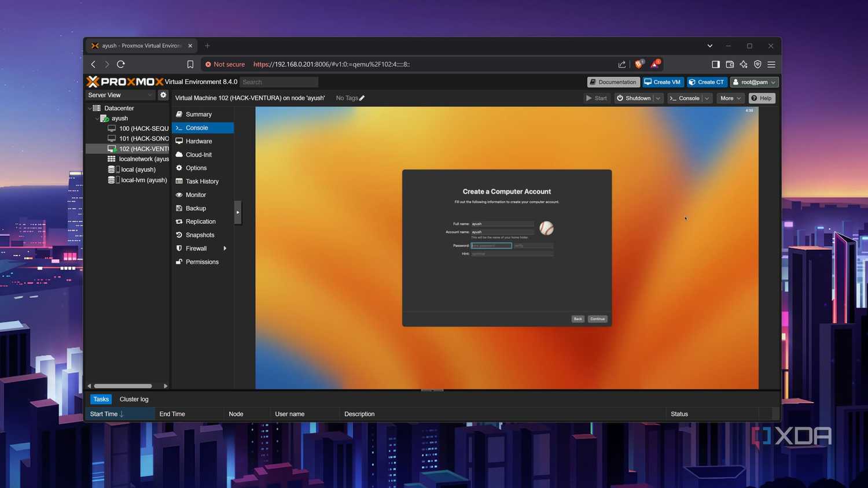Open the Hardware panel
The image size is (868, 488).
pyautogui.click(x=203, y=141)
